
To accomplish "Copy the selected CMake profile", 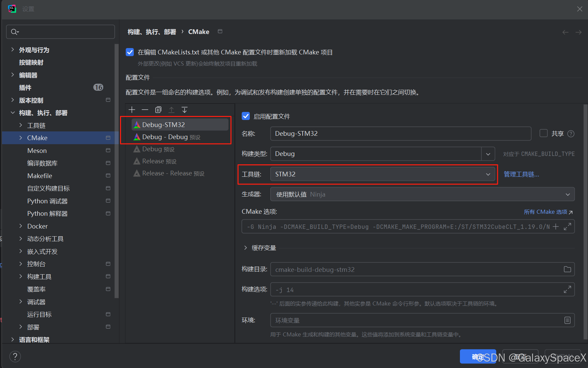I will pos(158,110).
